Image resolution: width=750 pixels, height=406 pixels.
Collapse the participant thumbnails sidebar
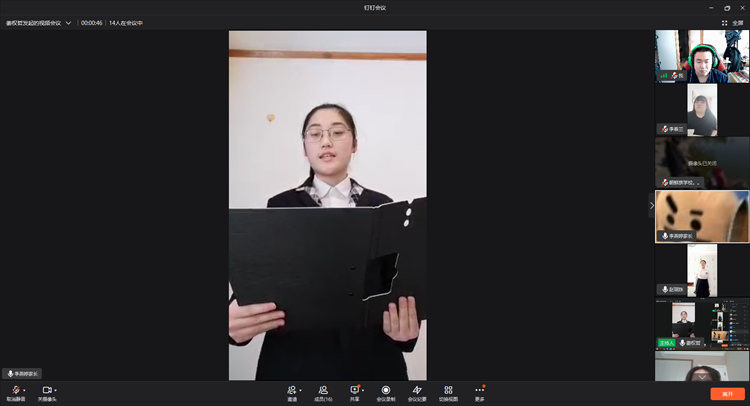tap(651, 205)
